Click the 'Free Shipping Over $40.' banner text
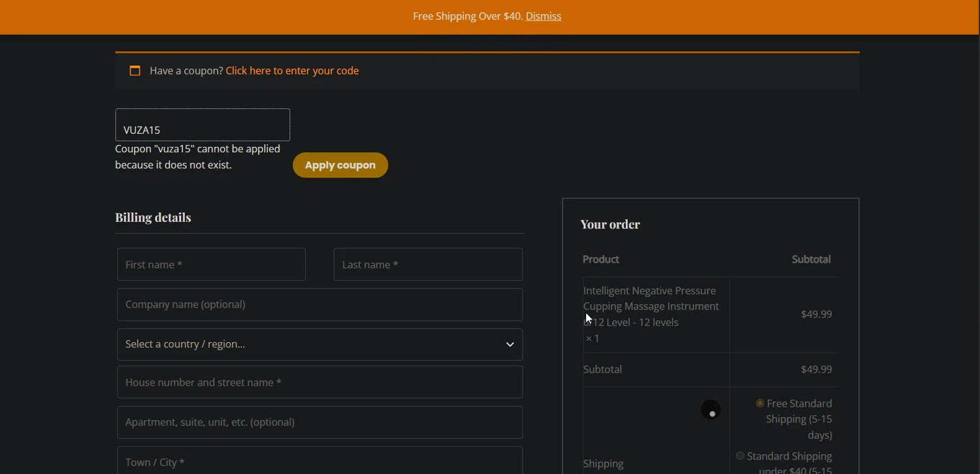 coord(468,16)
